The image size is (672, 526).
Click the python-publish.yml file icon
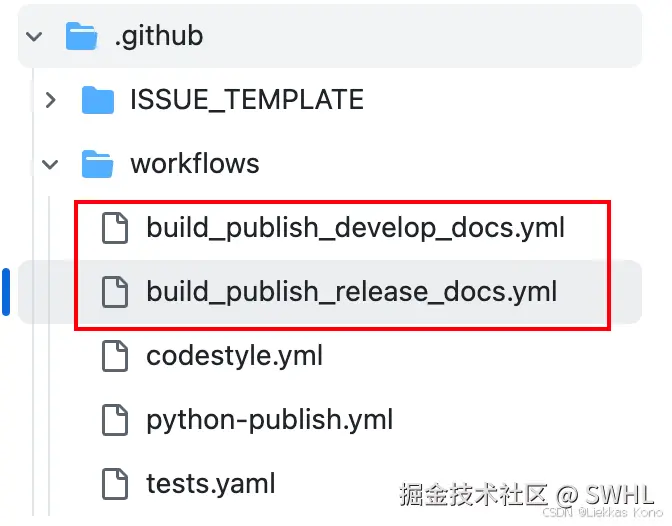116,420
